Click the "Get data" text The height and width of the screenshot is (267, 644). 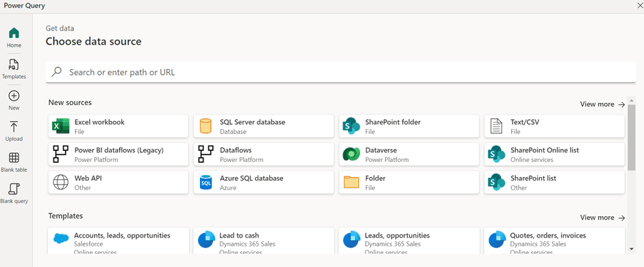pos(60,28)
